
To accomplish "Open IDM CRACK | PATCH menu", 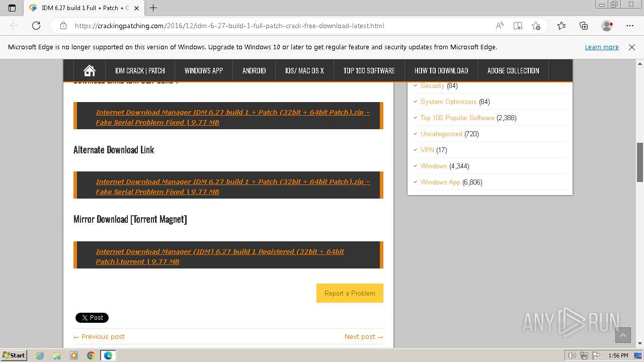I will pos(140,70).
